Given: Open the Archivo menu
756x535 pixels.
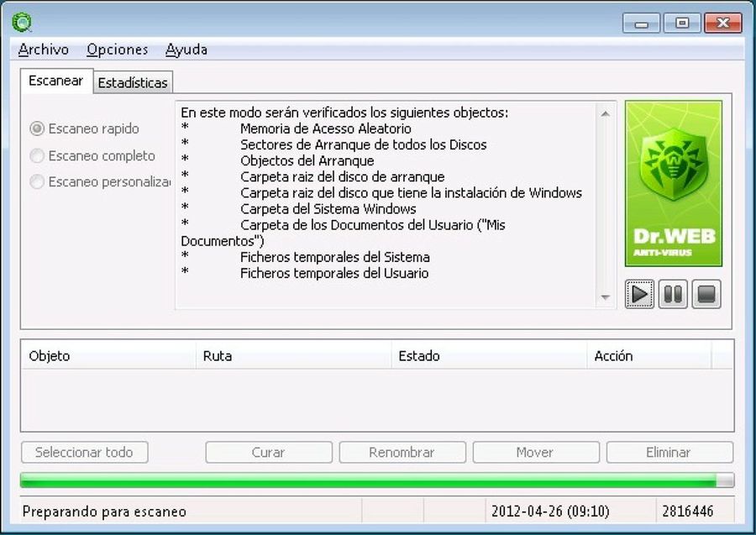Looking at the screenshot, I should click(44, 50).
